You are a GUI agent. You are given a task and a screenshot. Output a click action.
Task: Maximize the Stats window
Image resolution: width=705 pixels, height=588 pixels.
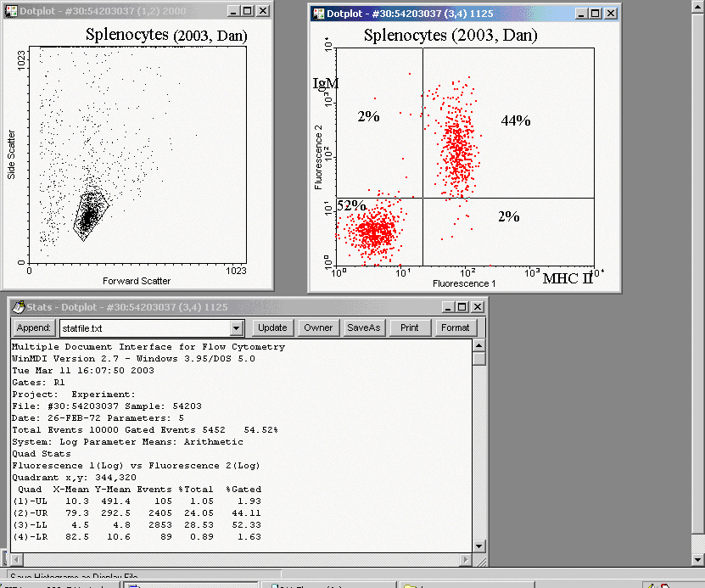point(462,306)
